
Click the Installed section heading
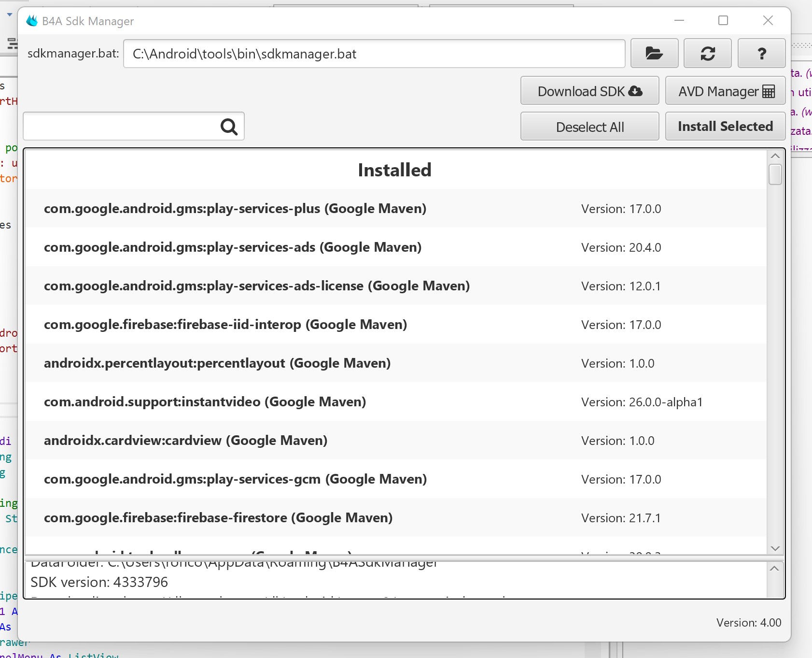[394, 170]
